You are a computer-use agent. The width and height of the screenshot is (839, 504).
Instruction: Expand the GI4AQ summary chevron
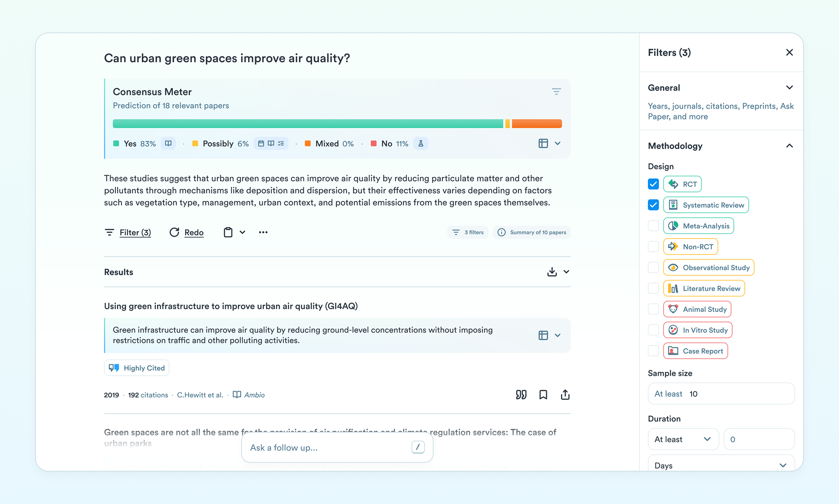[x=558, y=335]
